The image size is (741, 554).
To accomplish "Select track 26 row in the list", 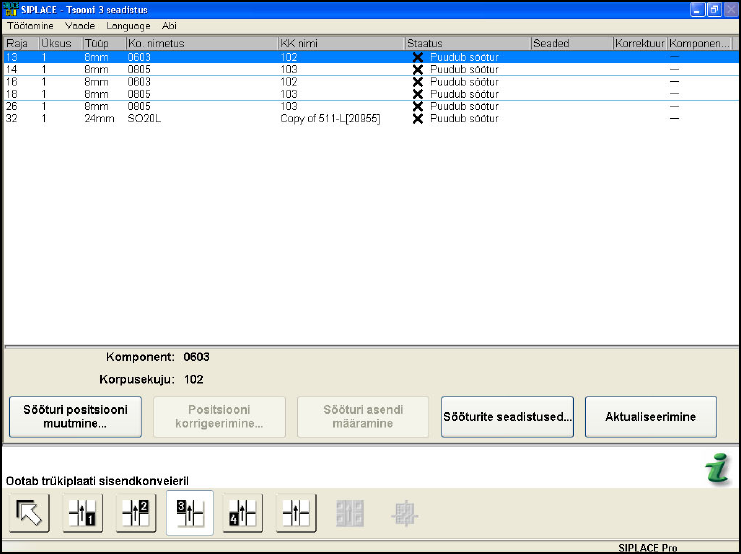I will pos(200,106).
